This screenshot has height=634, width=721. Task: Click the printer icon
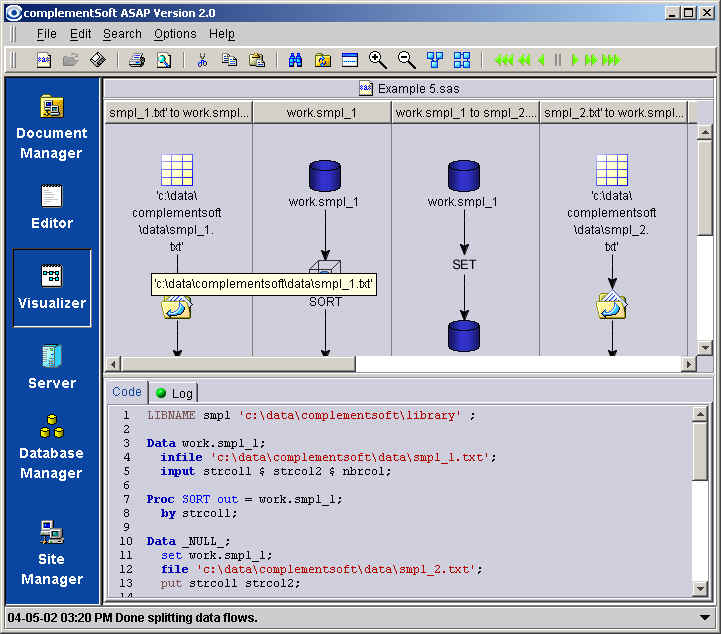[x=137, y=60]
